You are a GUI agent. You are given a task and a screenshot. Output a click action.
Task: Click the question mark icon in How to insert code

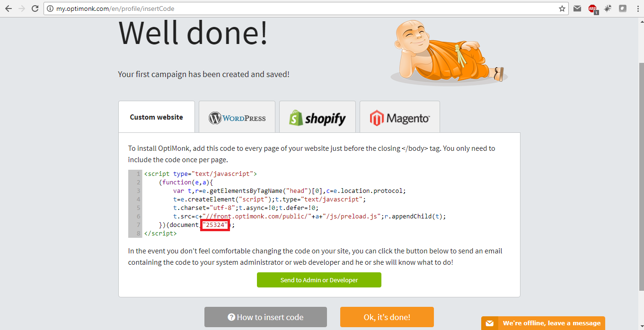pyautogui.click(x=231, y=317)
